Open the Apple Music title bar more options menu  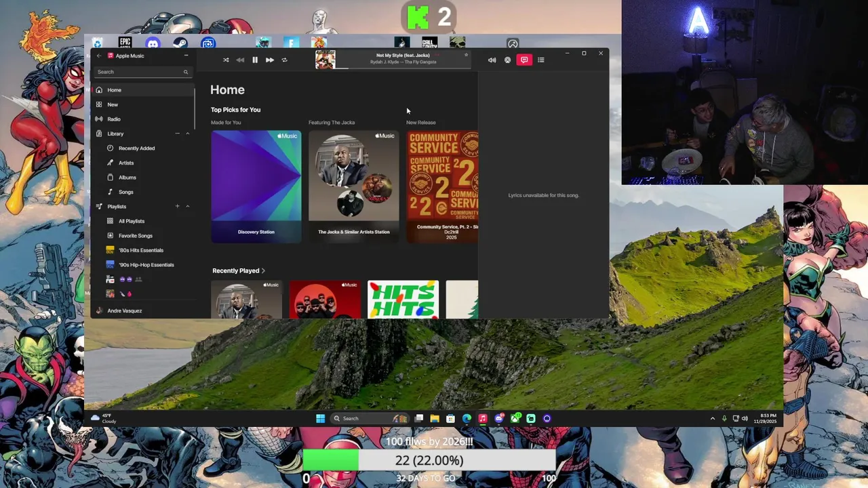[186, 56]
